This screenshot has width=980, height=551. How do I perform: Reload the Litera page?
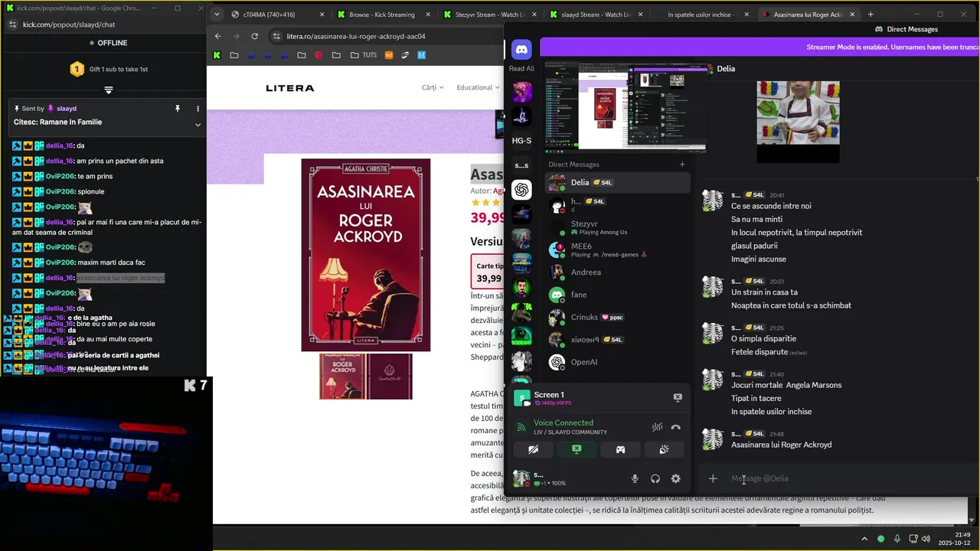click(256, 36)
